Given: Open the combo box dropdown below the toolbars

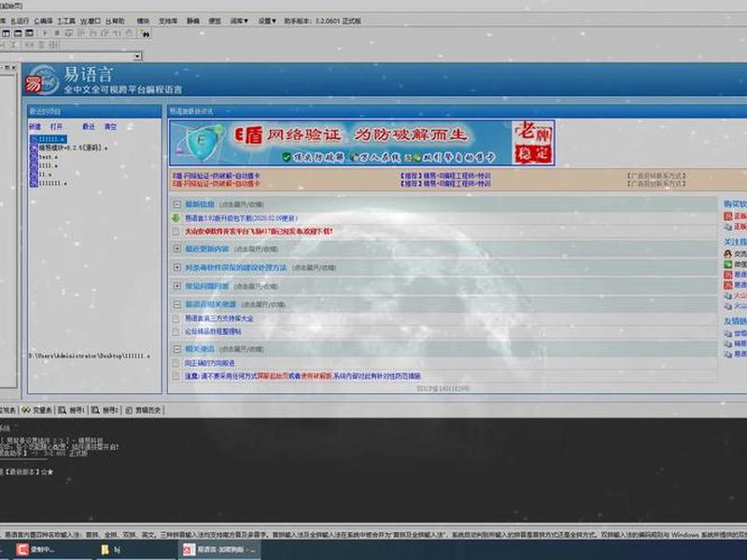Looking at the screenshot, I should pos(137,56).
